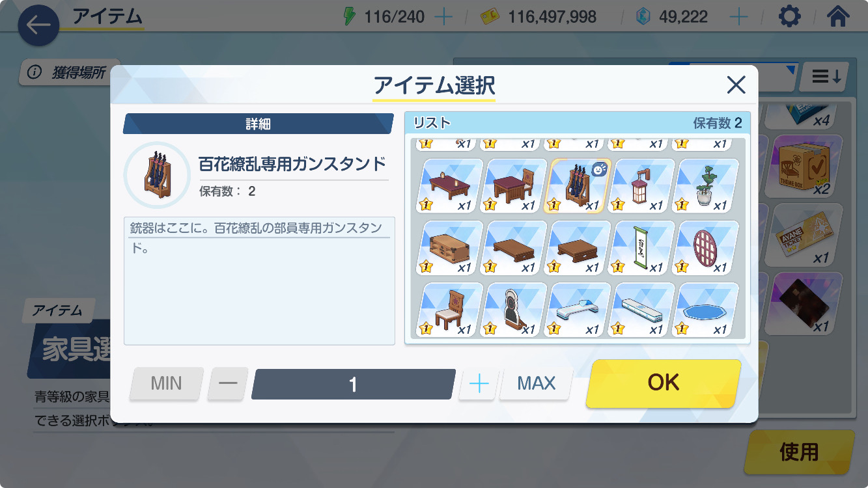868x488 pixels.
Task: Click the quantity field showing 1
Action: tap(353, 384)
